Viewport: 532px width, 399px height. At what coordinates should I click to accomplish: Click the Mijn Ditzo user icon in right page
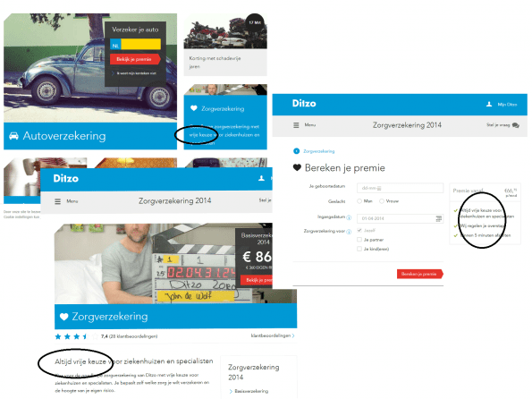pos(489,105)
